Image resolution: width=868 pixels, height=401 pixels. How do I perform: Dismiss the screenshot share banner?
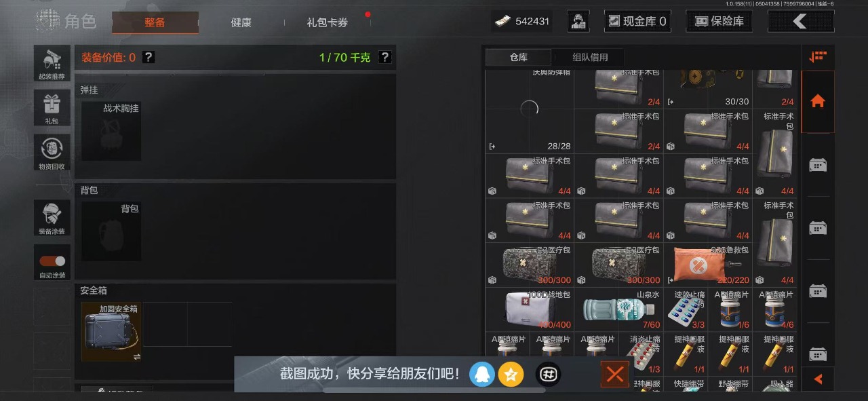pos(615,374)
